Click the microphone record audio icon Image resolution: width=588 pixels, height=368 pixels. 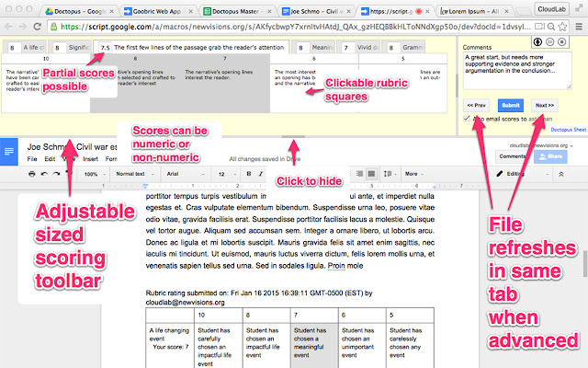537,41
